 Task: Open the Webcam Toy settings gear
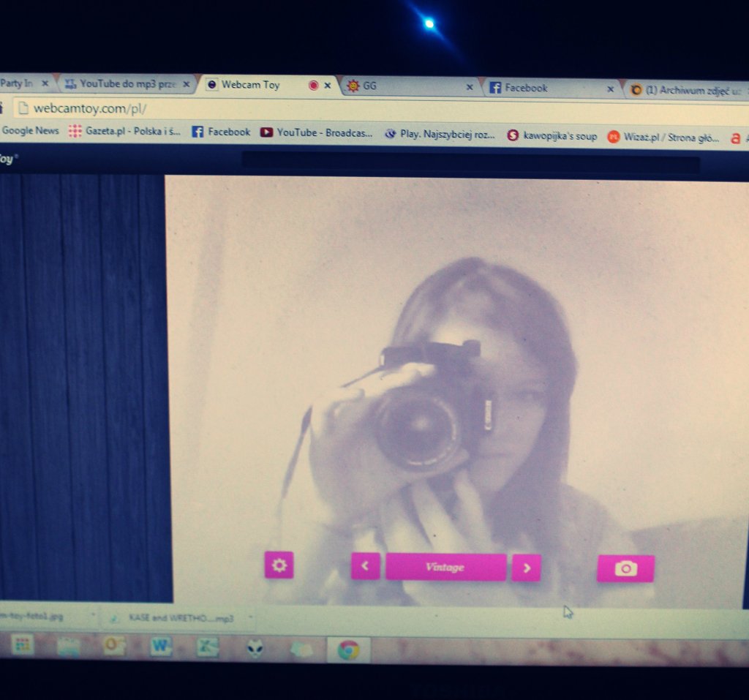pyautogui.click(x=279, y=565)
